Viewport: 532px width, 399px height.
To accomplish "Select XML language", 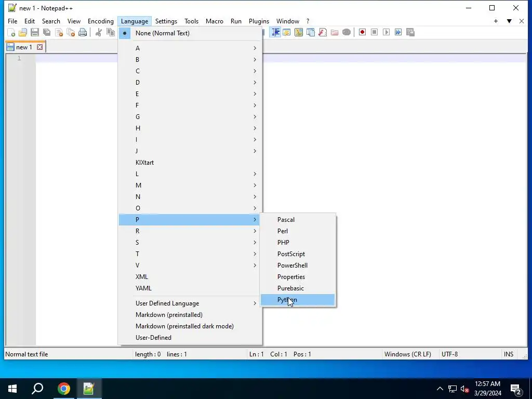I will point(190,277).
